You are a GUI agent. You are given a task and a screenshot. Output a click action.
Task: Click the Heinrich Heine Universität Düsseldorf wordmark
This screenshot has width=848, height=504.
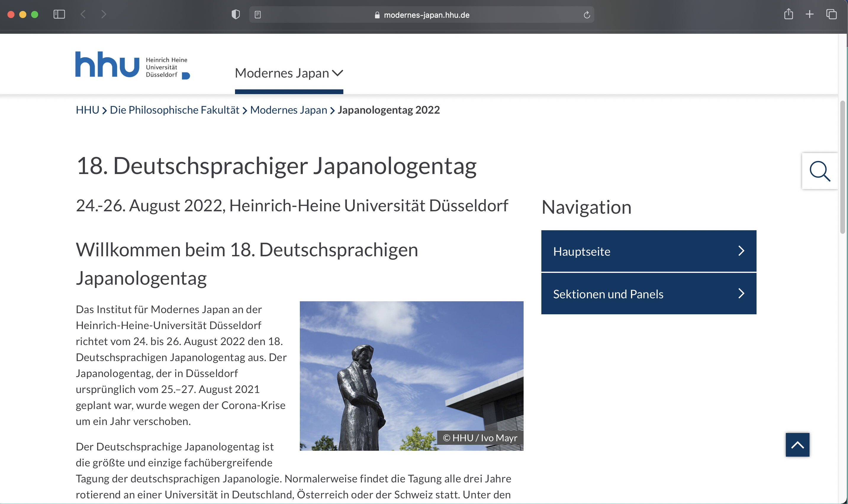[x=166, y=67]
